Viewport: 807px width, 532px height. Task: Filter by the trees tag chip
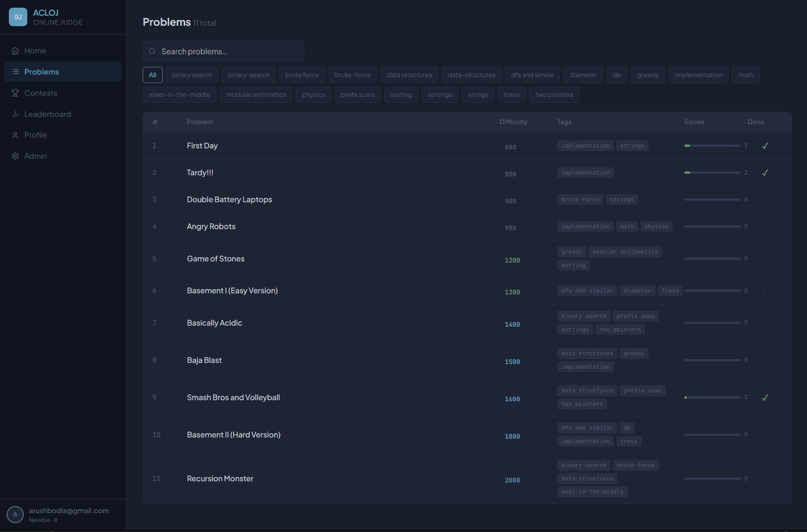pyautogui.click(x=512, y=95)
